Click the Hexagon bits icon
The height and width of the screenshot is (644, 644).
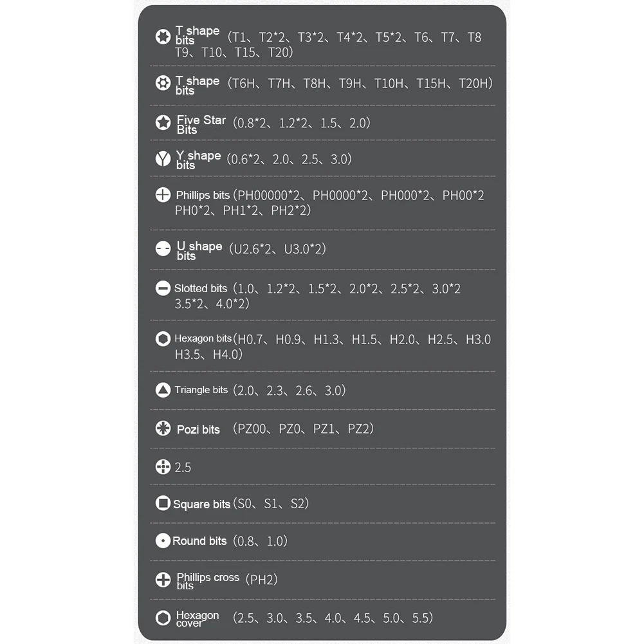[163, 339]
